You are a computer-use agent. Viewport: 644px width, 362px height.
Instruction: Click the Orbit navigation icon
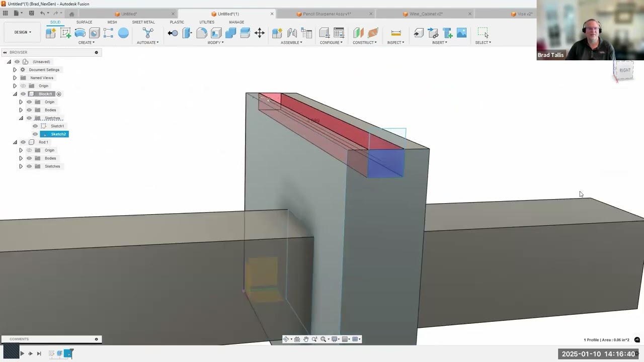pos(286,339)
